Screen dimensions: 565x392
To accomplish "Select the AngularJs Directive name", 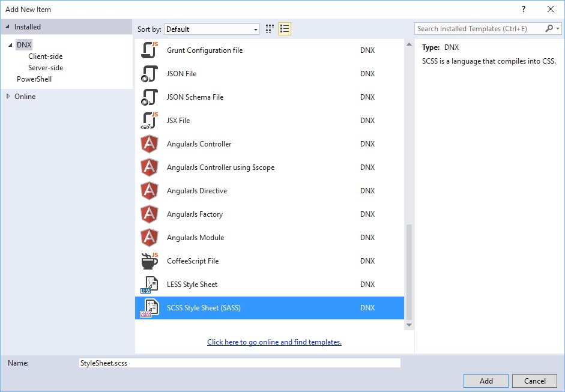I will pyautogui.click(x=197, y=190).
